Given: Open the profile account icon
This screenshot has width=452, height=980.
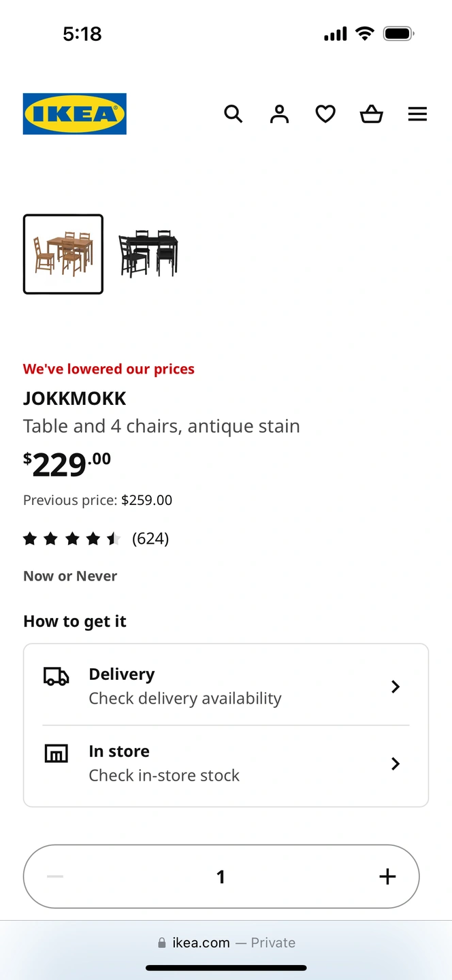Looking at the screenshot, I should (x=279, y=114).
